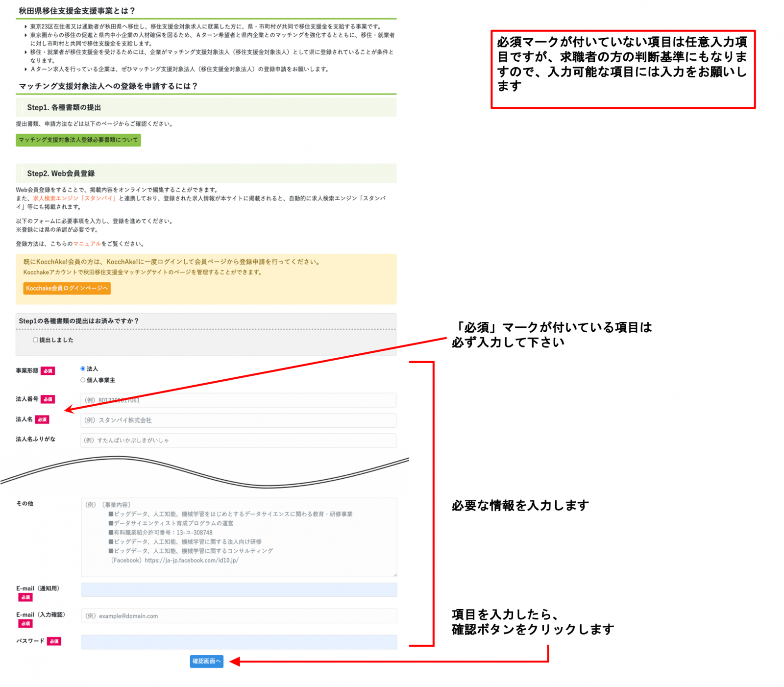Click the Step1の各種書類の提出はお済みですか？ text

tap(79, 321)
